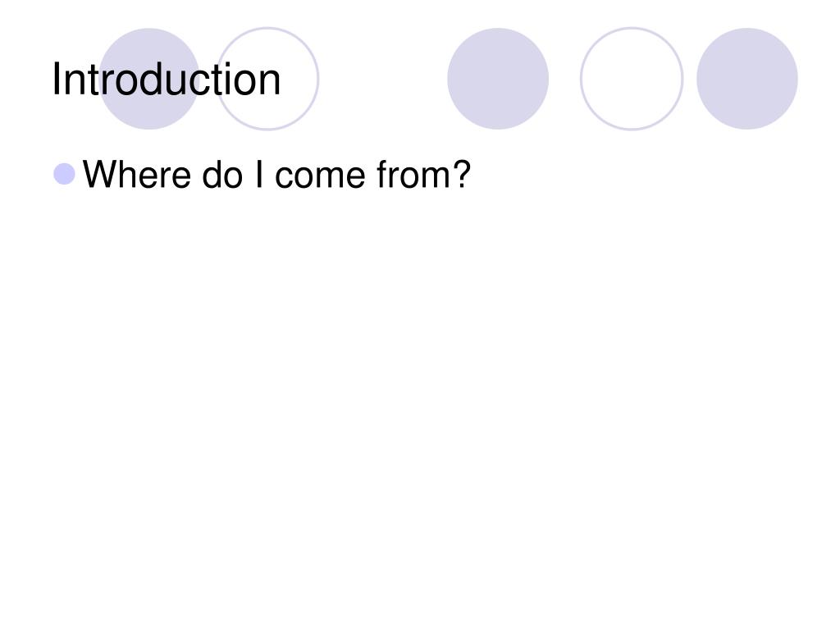840x630 pixels.
Task: Select the rightmost filled lavender circle
Action: pyautogui.click(x=747, y=79)
